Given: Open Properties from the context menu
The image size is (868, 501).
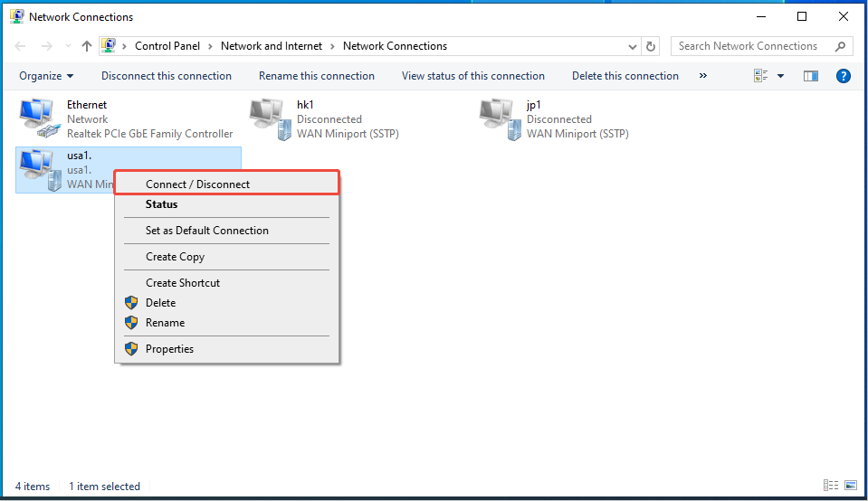Looking at the screenshot, I should click(227, 349).
